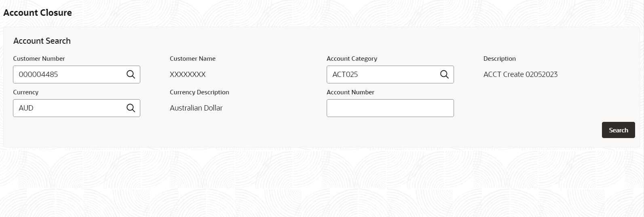
Task: Click into the Currency field showing AUD
Action: 76,108
